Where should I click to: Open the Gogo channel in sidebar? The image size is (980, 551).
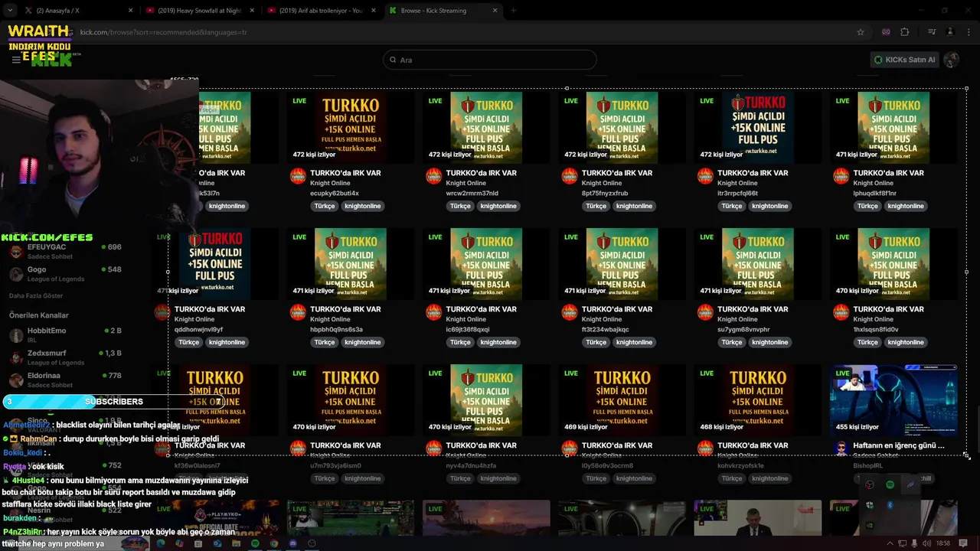point(64,274)
